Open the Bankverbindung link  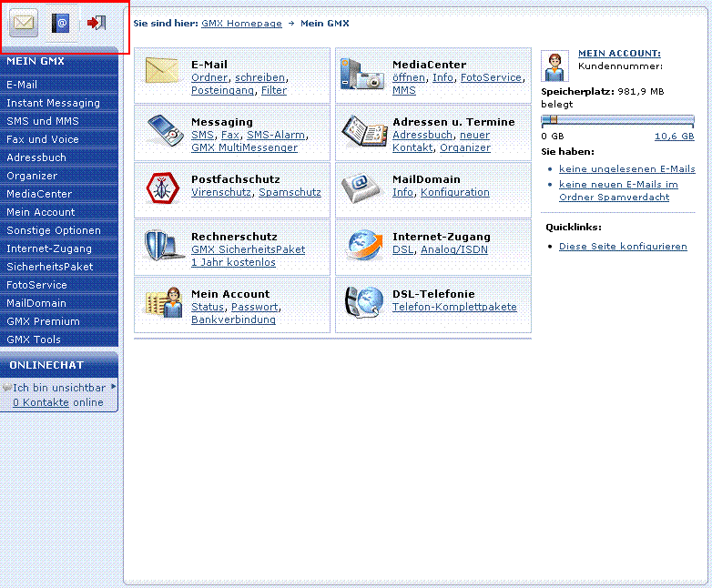[233, 319]
